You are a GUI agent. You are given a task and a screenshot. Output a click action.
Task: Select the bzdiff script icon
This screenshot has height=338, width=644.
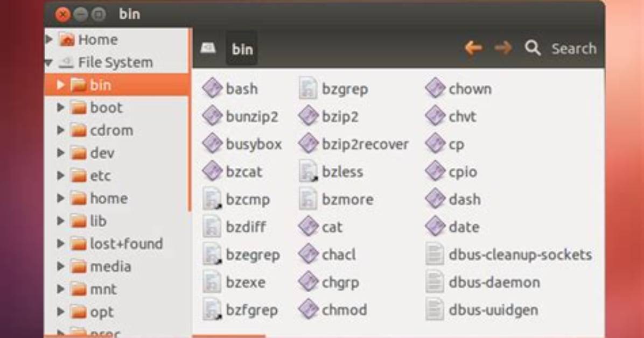coord(212,227)
